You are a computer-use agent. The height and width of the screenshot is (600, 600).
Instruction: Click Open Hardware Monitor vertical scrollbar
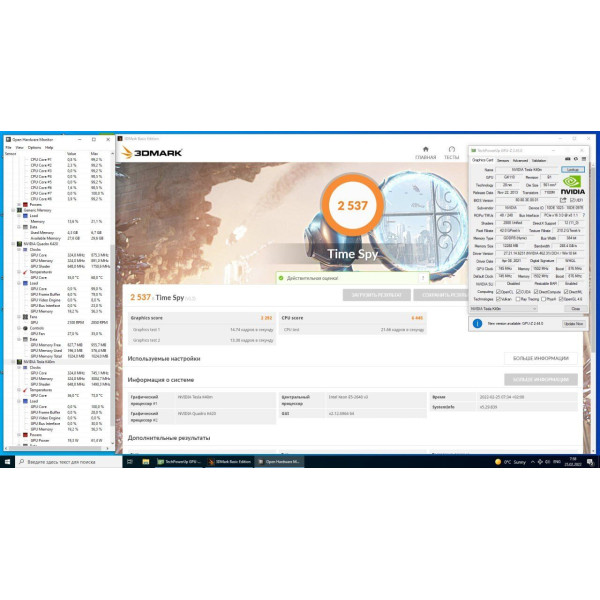tap(112, 335)
